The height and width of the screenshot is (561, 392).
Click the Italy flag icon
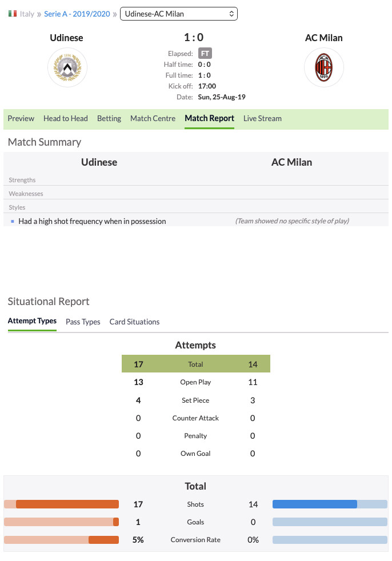coord(13,14)
